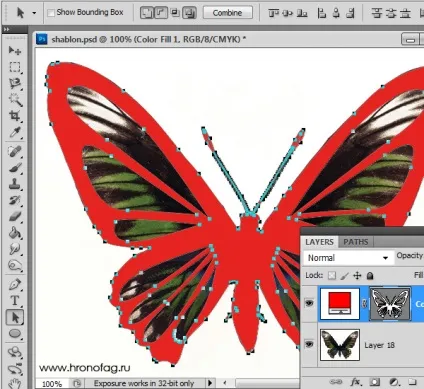Select the Hand tool
The image size is (424, 389).
pyautogui.click(x=14, y=383)
